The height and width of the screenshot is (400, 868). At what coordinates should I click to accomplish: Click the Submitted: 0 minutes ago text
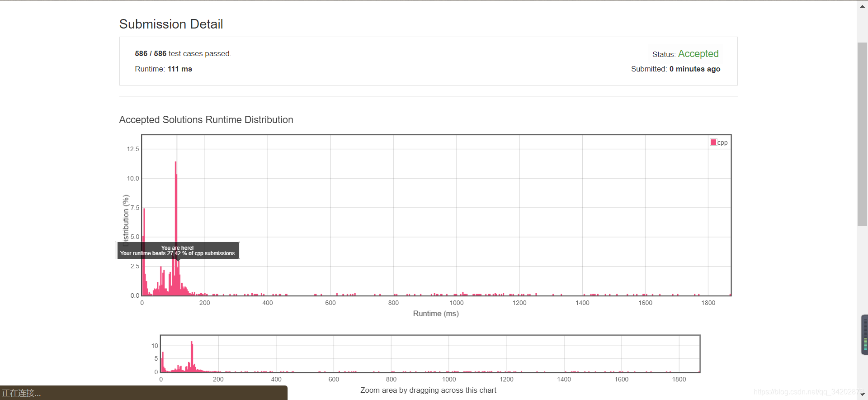point(675,69)
